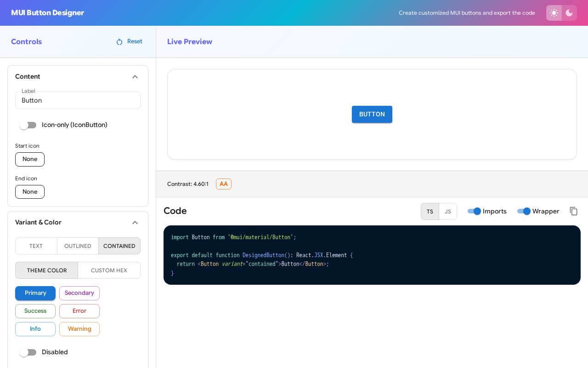Switch to Custom Hex color mode

pos(109,270)
